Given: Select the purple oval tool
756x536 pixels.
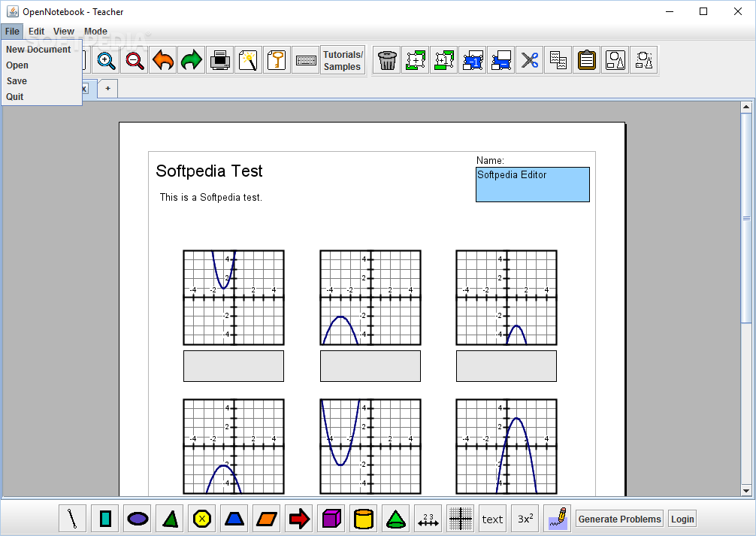Looking at the screenshot, I should 138,519.
